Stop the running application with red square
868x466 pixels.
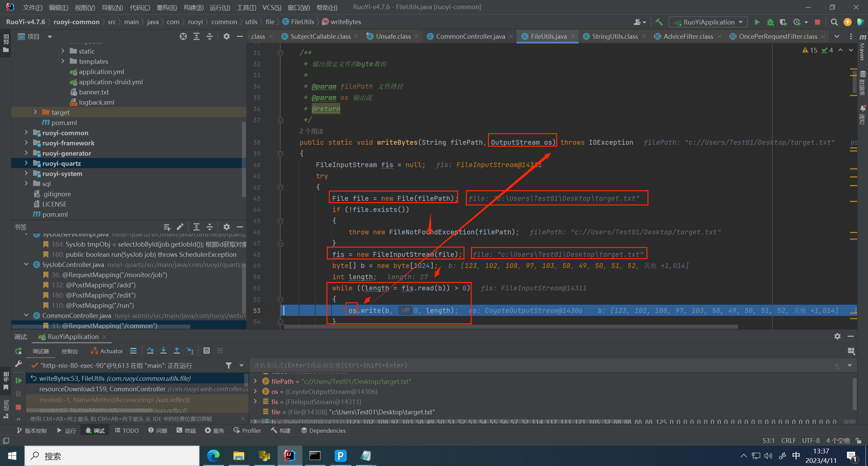click(817, 22)
